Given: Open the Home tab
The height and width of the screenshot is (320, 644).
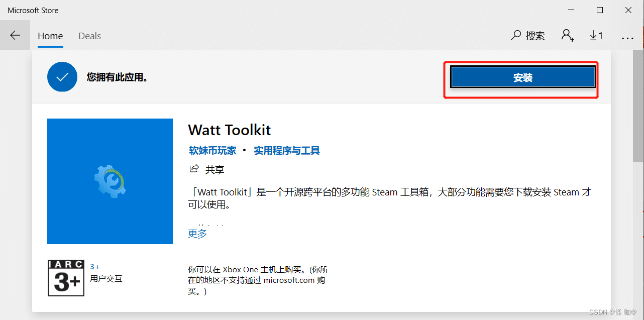Looking at the screenshot, I should click(x=50, y=36).
